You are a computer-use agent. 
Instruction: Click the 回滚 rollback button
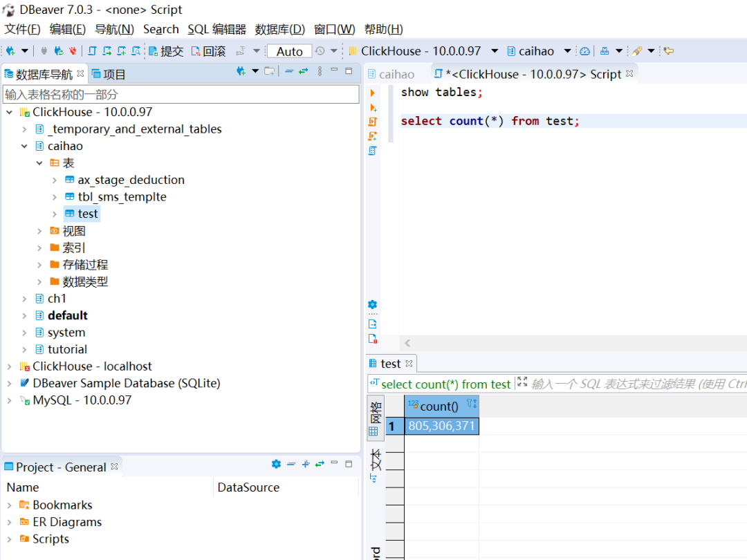[x=209, y=51]
